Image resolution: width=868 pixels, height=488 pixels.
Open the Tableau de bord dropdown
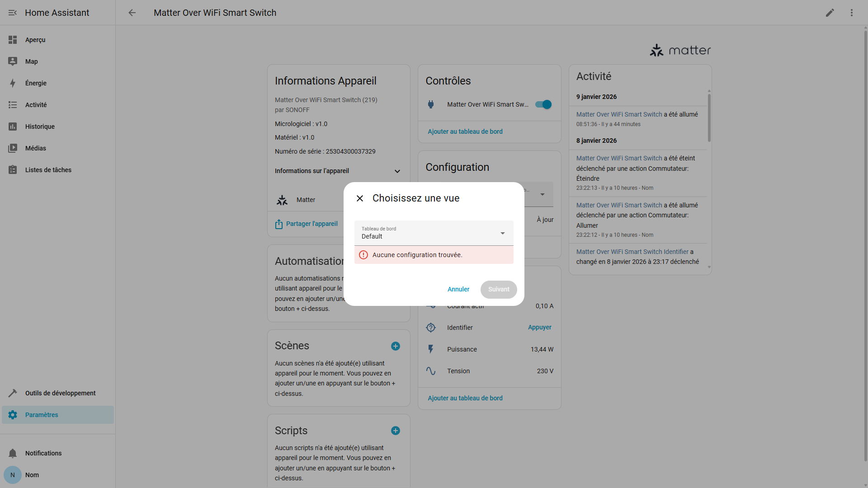pos(434,233)
